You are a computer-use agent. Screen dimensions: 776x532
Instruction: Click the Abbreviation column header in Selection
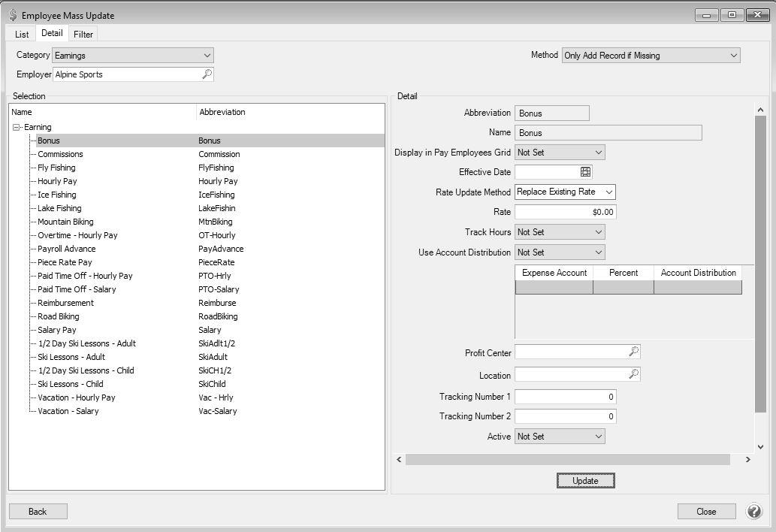(x=291, y=112)
